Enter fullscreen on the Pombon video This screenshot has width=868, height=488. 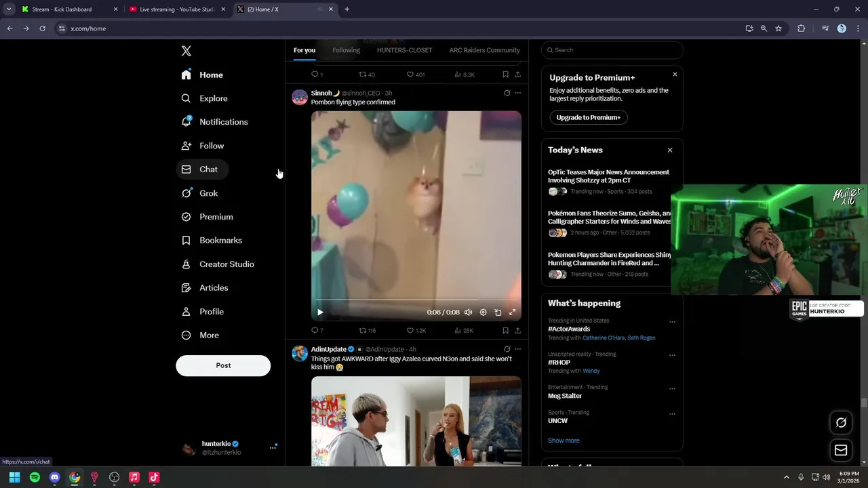coord(512,312)
